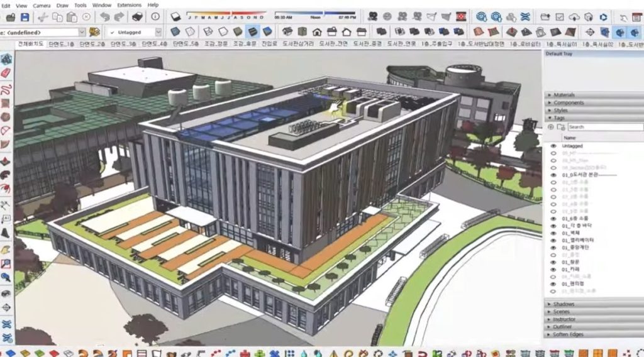This screenshot has width=644, height=357.
Task: Open the Camera menu
Action: [x=42, y=5]
